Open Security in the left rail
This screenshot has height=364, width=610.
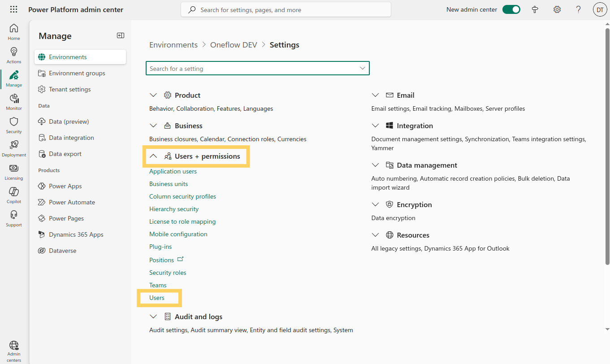(14, 125)
